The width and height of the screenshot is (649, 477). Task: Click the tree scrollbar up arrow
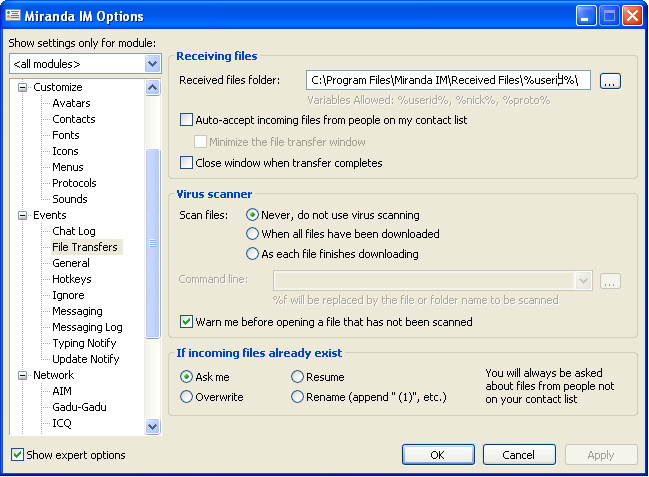[x=153, y=87]
